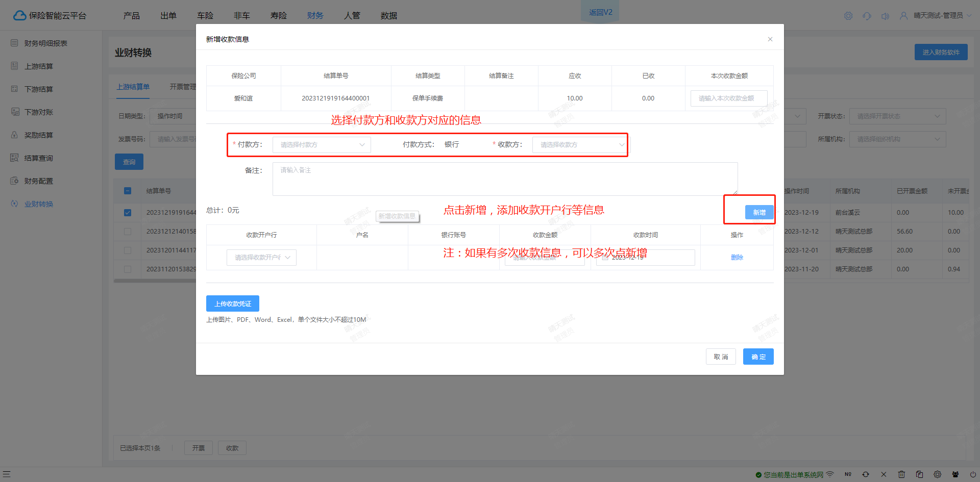This screenshot has width=980, height=482.
Task: Click the 删除 link in the 操作 column
Action: 737,258
